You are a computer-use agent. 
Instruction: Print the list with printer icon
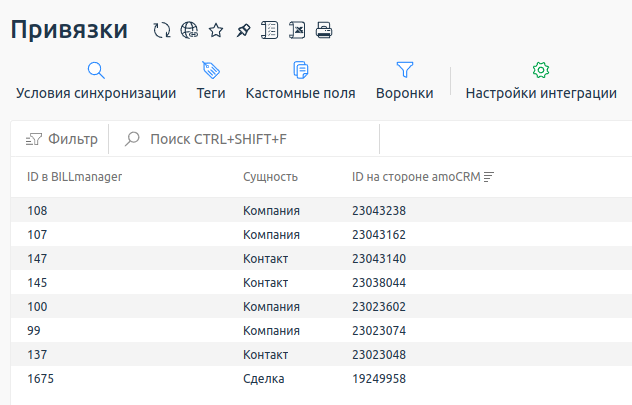pos(323,31)
